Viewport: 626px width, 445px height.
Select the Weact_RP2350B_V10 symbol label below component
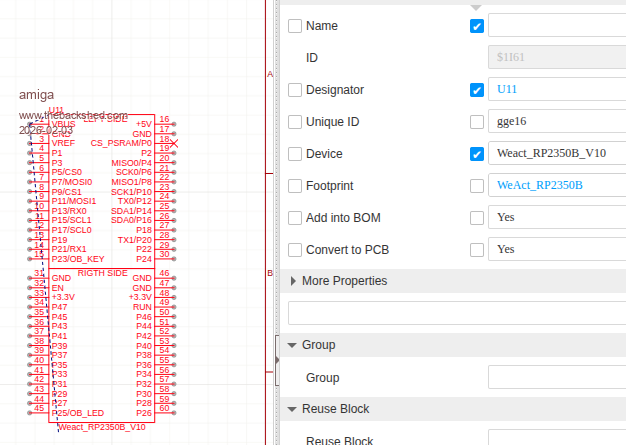click(102, 427)
